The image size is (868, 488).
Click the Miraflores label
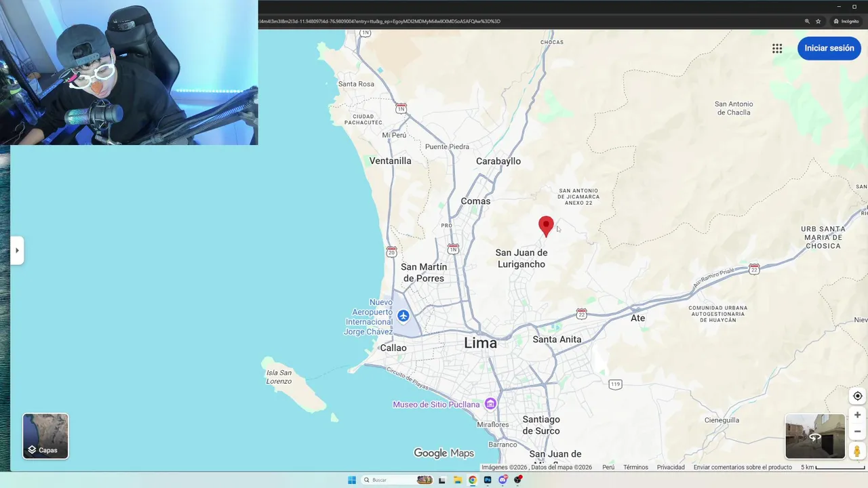tap(493, 425)
